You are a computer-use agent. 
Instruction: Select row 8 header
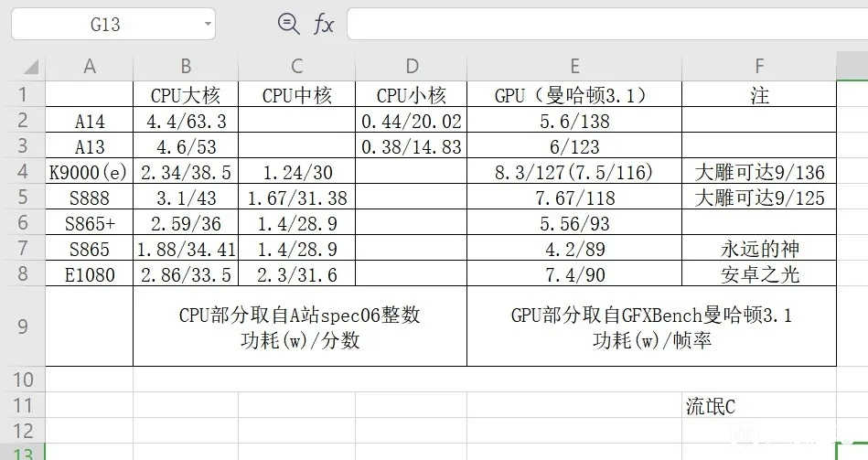23,273
